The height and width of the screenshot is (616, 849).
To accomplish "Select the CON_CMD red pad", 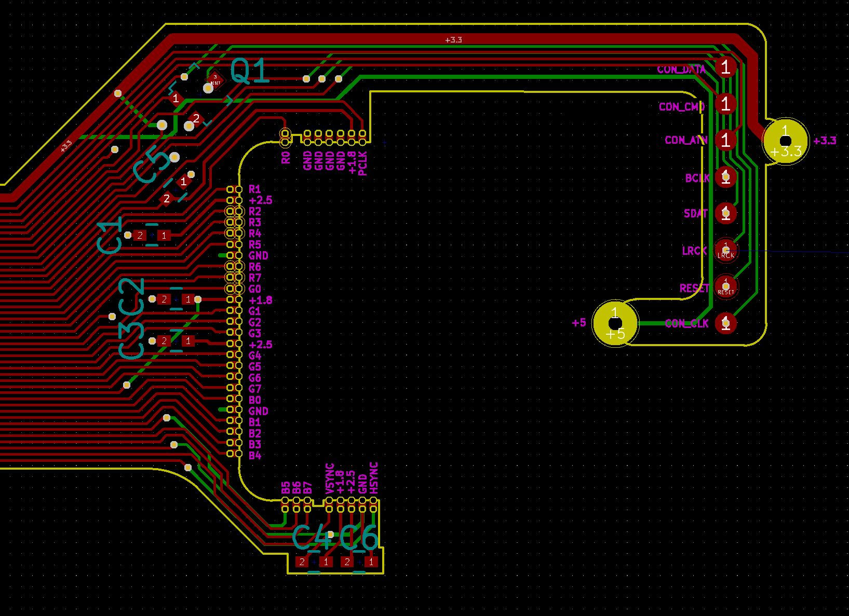I will (x=725, y=104).
